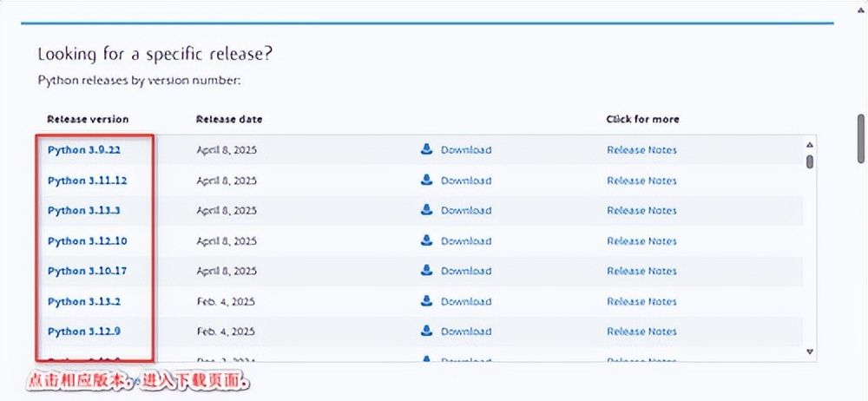The image size is (868, 401).
Task: Hit the download arrow icon for Python 3.13.3
Action: [426, 210]
